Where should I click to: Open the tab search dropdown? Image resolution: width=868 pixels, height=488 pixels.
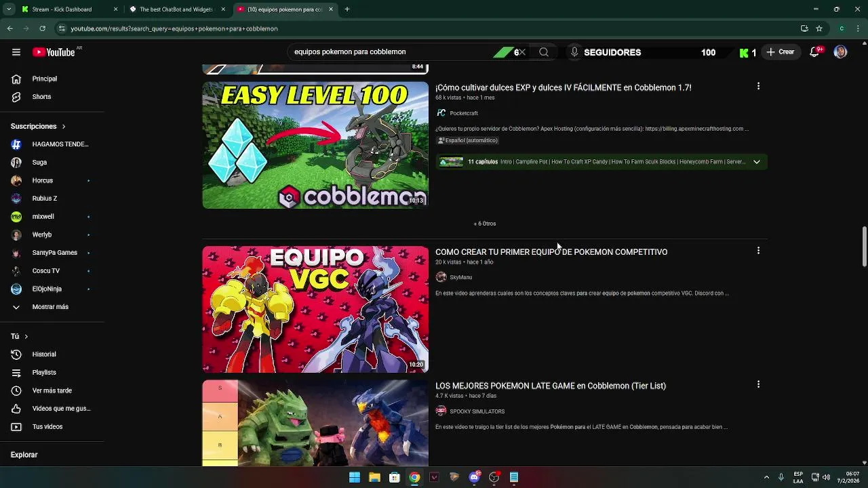tap(9, 9)
